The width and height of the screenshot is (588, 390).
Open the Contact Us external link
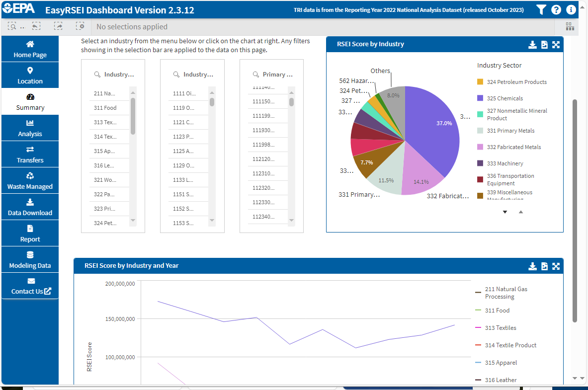(30, 286)
